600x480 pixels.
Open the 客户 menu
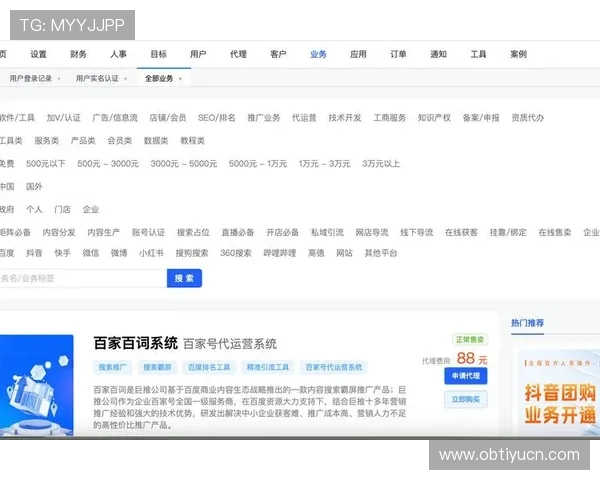pyautogui.click(x=278, y=54)
